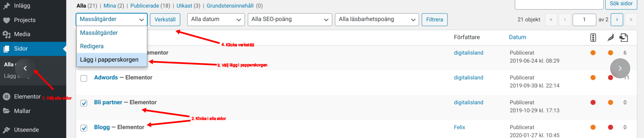Choose Lägg i papperskorgen from the list
Image resolution: width=644 pixels, height=138 pixels.
tap(109, 60)
